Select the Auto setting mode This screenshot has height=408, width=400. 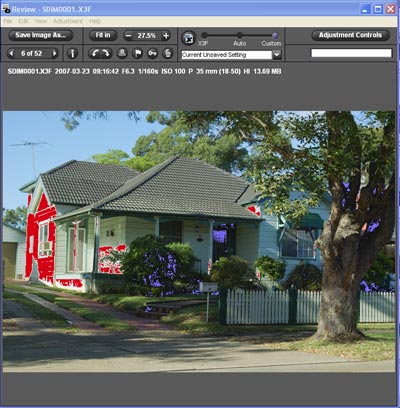click(x=240, y=35)
